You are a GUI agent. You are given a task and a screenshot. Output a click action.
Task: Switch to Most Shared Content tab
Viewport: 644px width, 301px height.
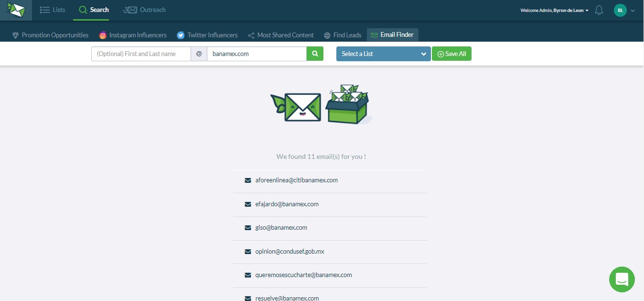(x=281, y=35)
